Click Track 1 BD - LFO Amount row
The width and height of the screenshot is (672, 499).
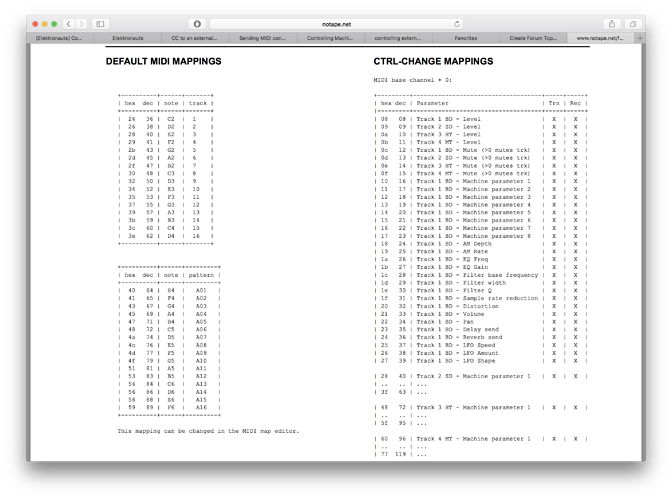click(x=481, y=353)
